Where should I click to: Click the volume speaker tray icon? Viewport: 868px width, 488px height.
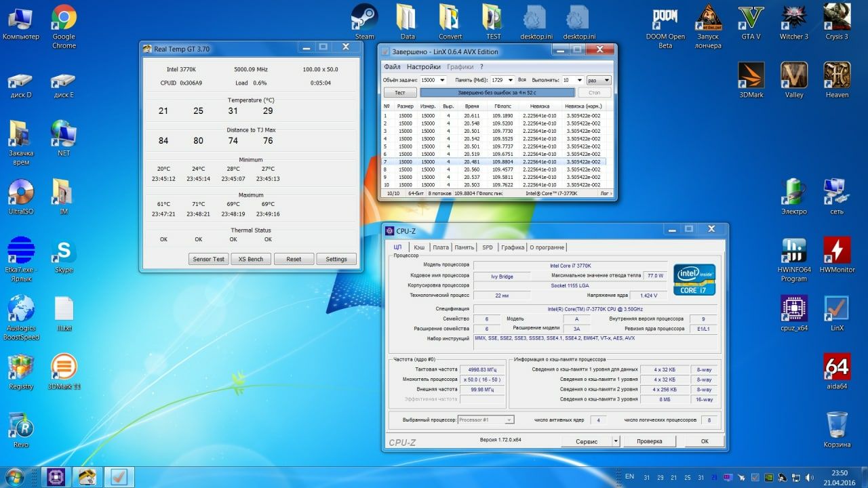(809, 477)
